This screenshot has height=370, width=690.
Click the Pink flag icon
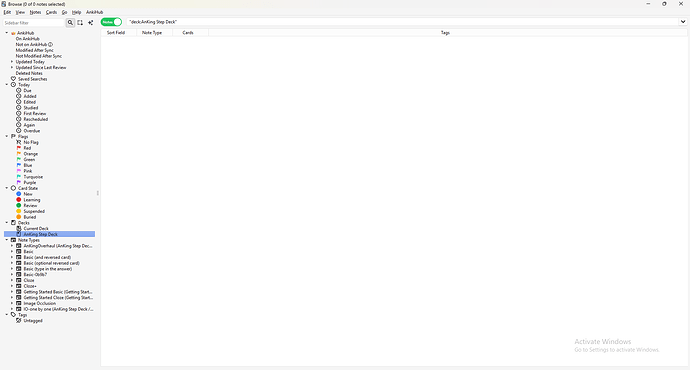[x=18, y=171]
